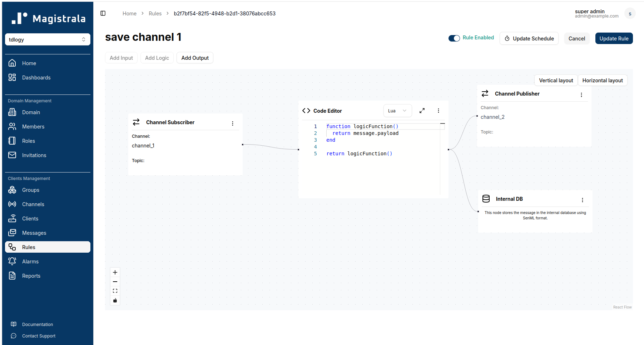Toggle canvas interactivity lock
This screenshot has width=644, height=345.
pyautogui.click(x=115, y=300)
